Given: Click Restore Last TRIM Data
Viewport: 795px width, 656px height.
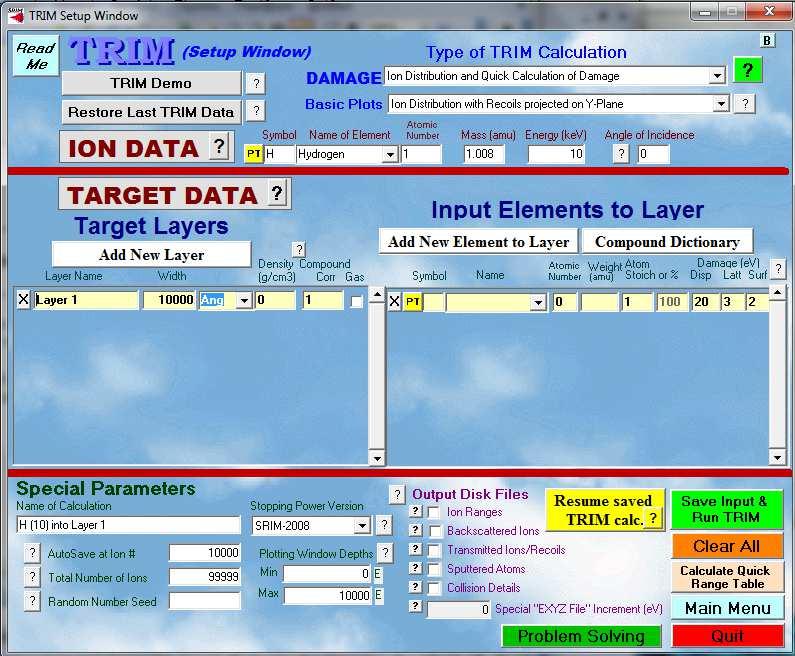Looking at the screenshot, I should [151, 112].
